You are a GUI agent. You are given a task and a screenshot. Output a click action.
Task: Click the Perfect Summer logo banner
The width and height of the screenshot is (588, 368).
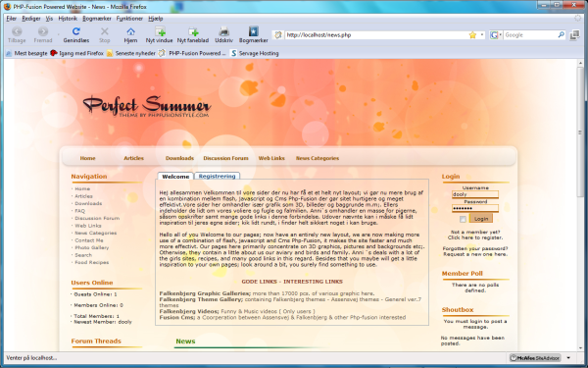click(x=147, y=106)
